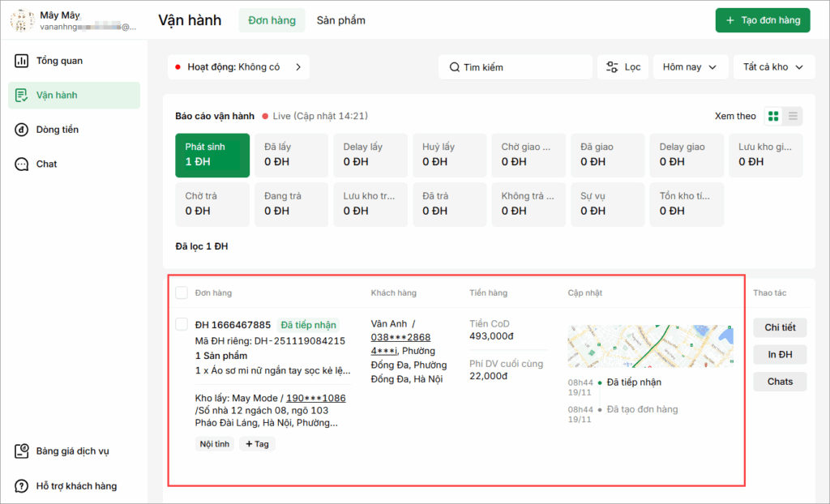Open the Hôm nay date dropdown

pos(690,67)
